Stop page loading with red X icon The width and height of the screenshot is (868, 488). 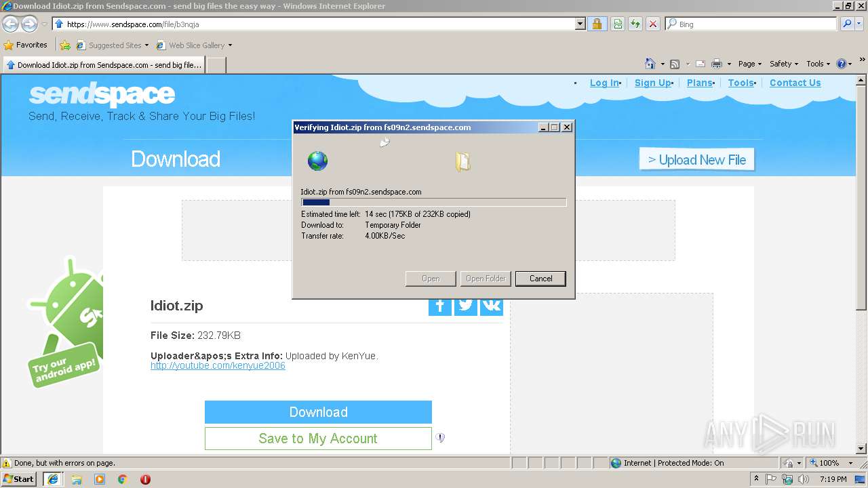click(653, 24)
